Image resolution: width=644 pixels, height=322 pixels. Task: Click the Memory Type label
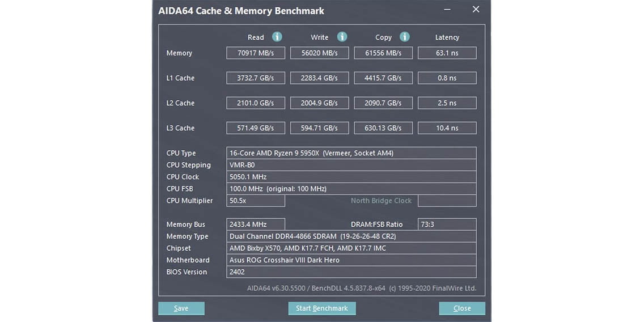[187, 236]
